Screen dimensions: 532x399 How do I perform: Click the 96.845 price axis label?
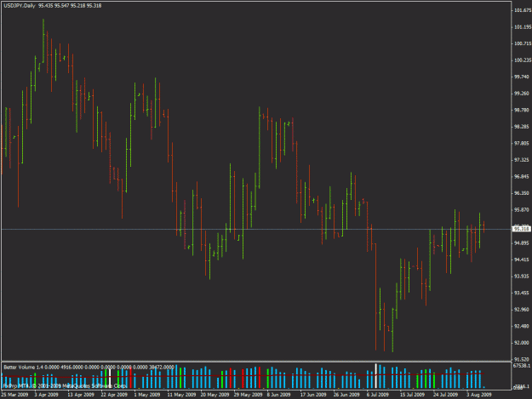[522, 177]
